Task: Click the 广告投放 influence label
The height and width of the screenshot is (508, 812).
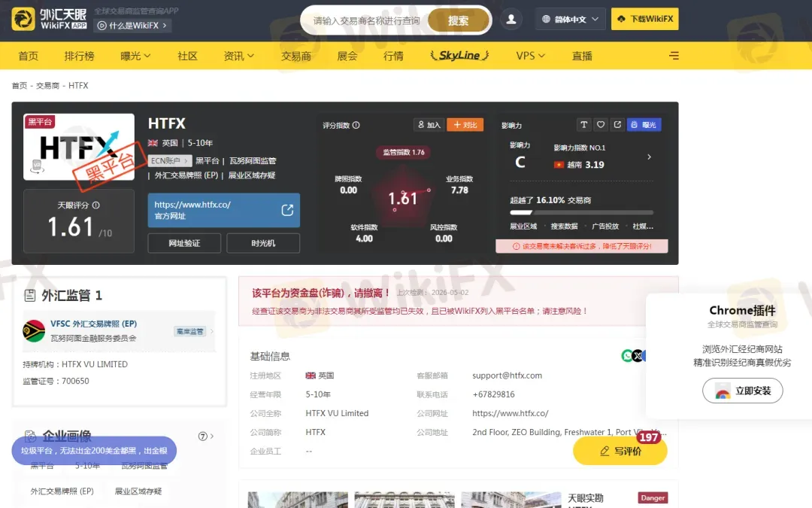Action: [x=605, y=227]
